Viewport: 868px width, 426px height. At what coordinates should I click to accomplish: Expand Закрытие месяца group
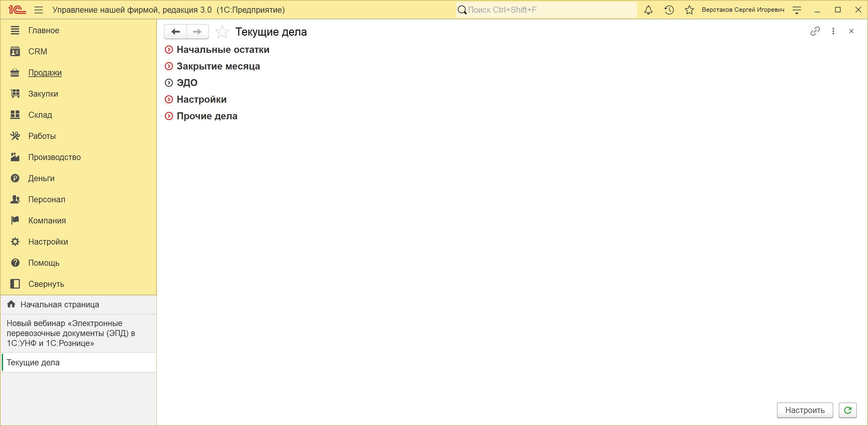tap(169, 66)
